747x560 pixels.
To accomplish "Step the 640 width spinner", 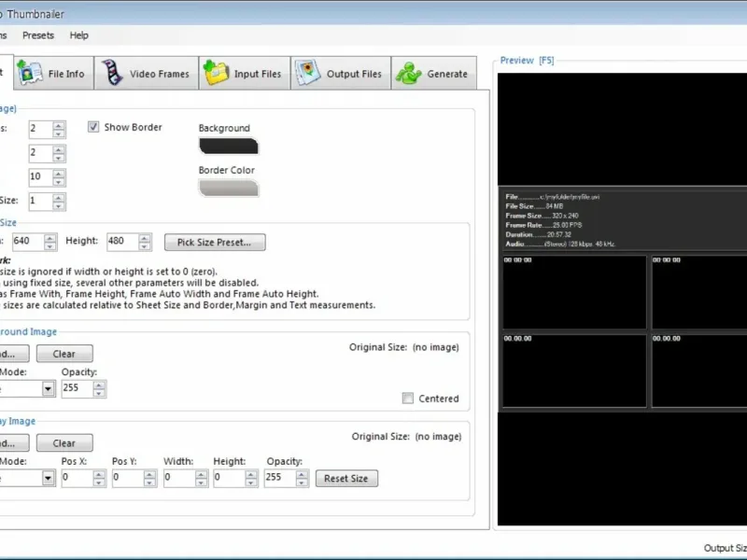I will tap(50, 242).
